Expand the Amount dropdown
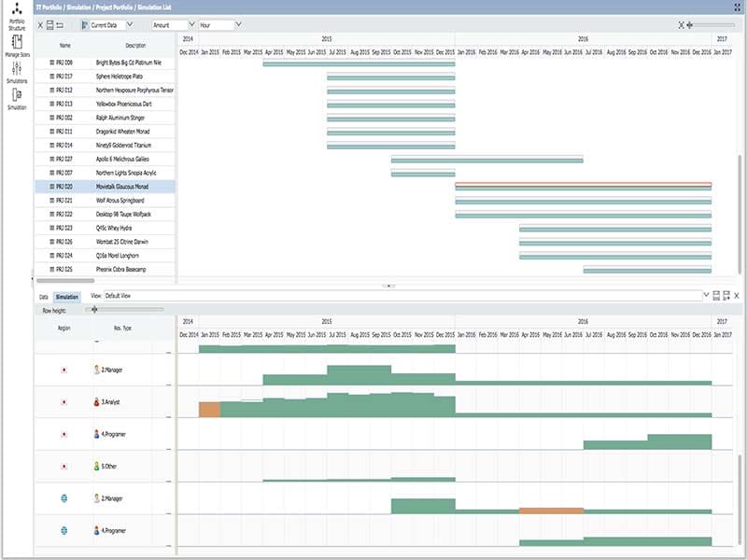Screen dimensions: 747x560 [x=173, y=25]
